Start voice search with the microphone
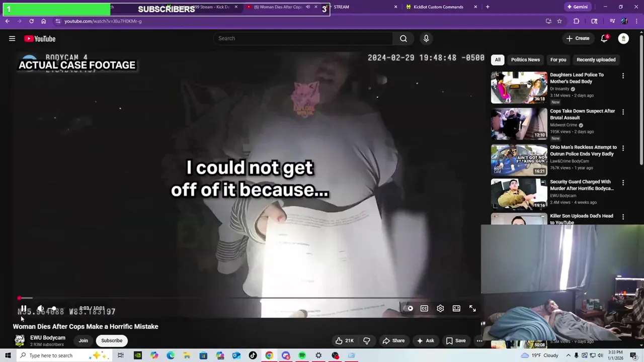The width and height of the screenshot is (644, 362). point(426,38)
